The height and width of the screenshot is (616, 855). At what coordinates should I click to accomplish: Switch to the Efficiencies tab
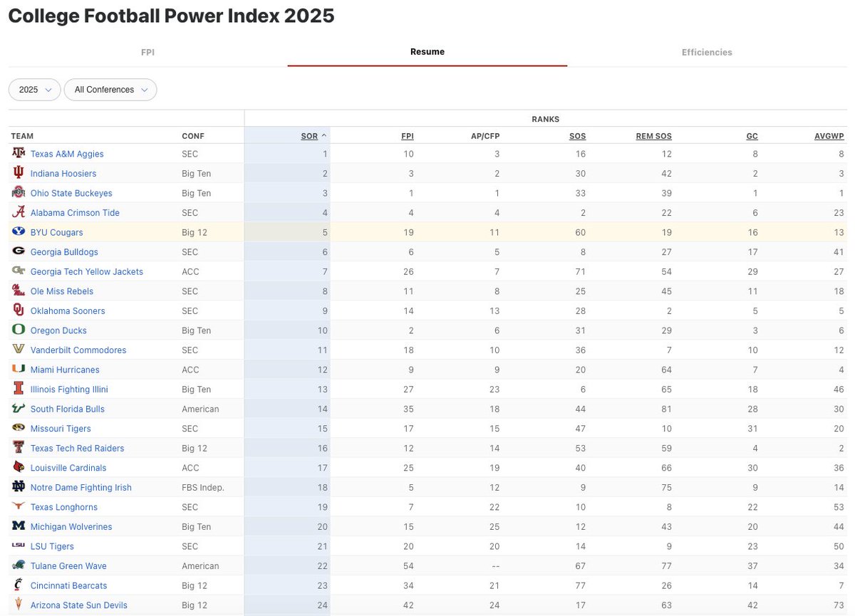point(707,52)
